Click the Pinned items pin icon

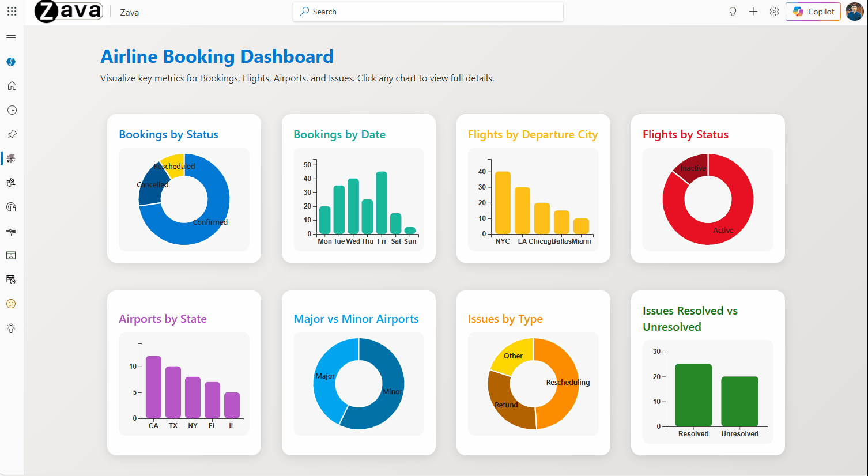point(11,134)
